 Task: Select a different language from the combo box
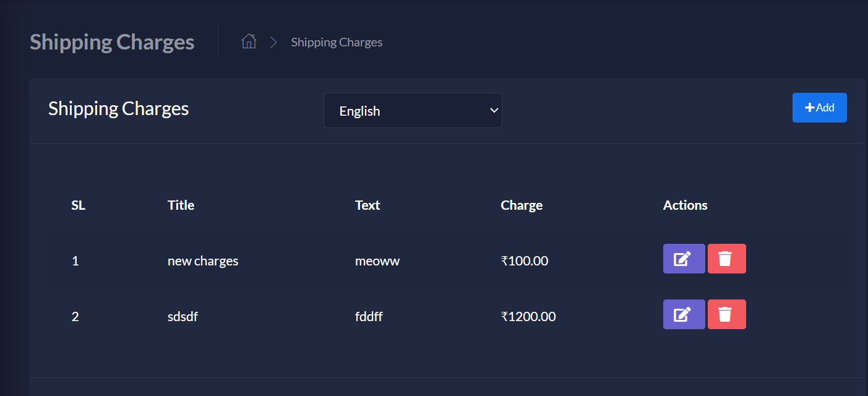click(413, 110)
